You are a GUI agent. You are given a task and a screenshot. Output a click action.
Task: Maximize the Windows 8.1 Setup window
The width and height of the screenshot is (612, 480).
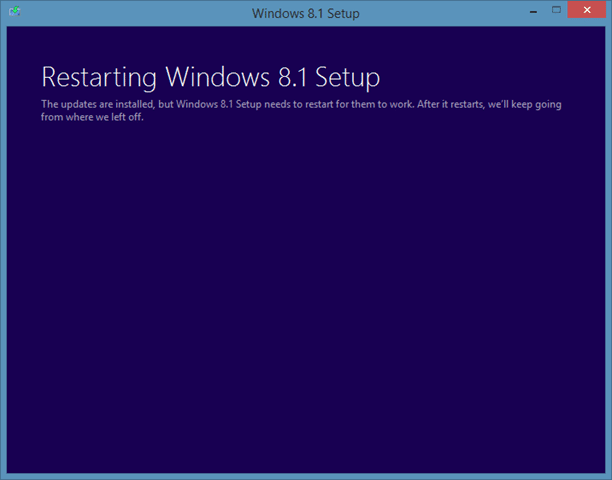[x=556, y=10]
